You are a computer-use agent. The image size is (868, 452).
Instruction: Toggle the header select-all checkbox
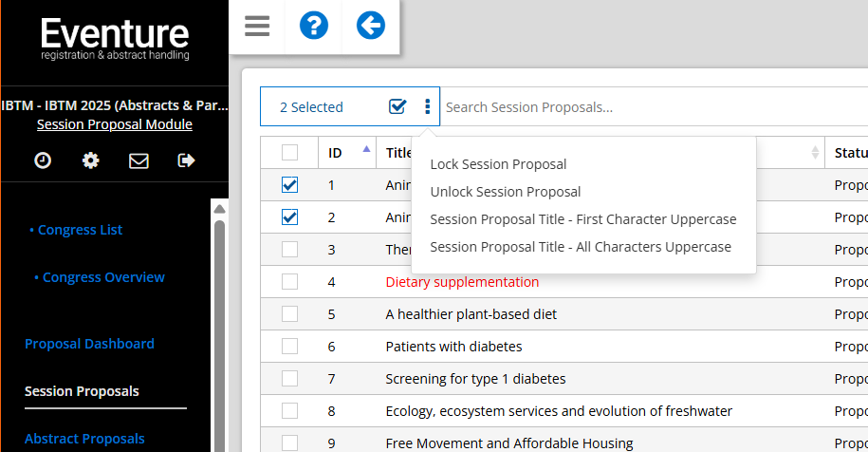[290, 153]
